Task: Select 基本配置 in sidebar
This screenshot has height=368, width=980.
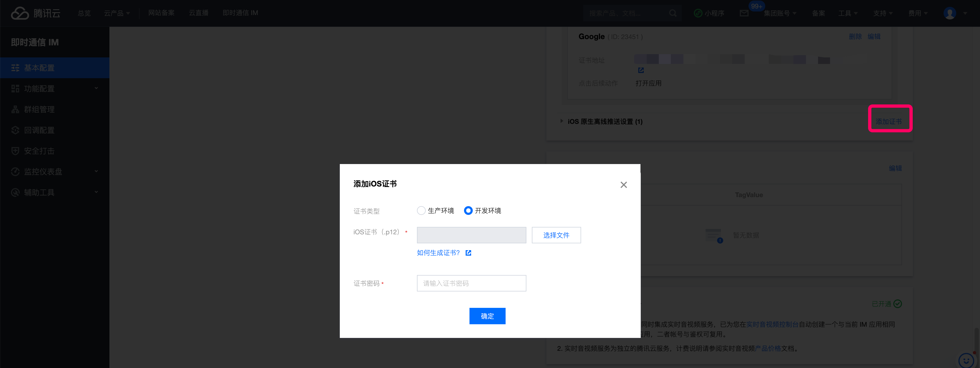Action: (x=55, y=68)
